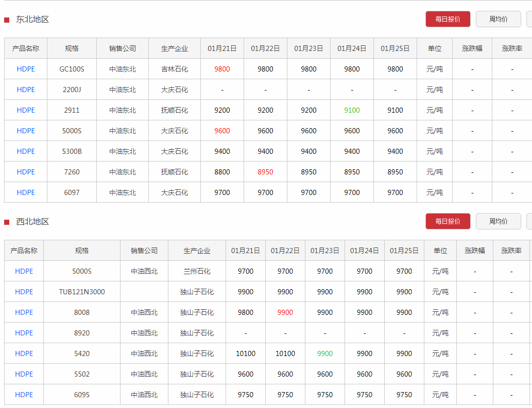The image size is (532, 408).
Task: Click 规格 header in 东北地区 table
Action: [x=72, y=48]
